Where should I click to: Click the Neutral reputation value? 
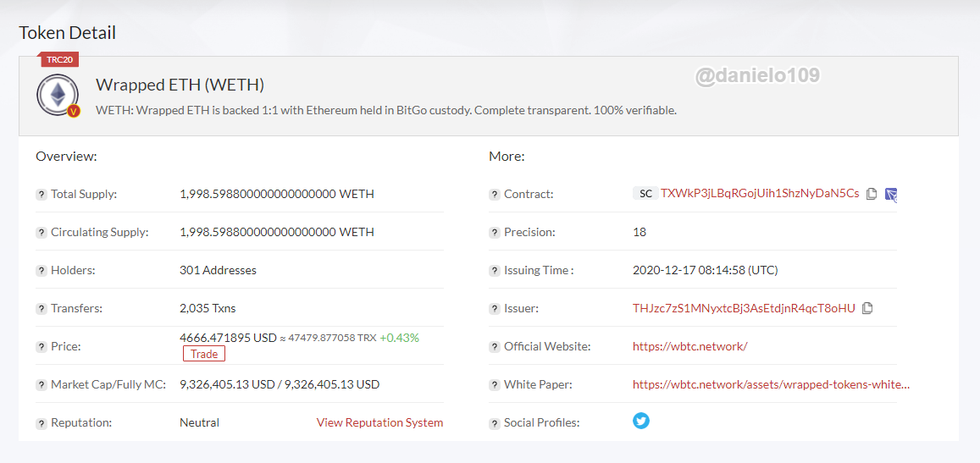199,422
